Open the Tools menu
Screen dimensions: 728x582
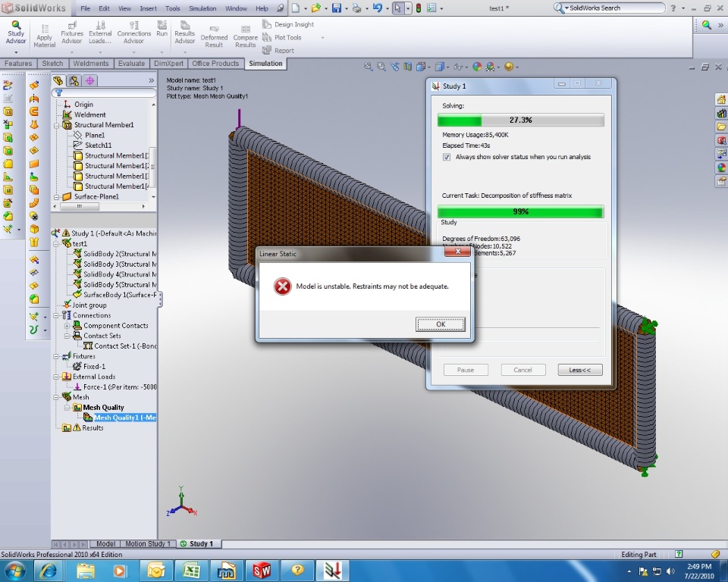172,8
